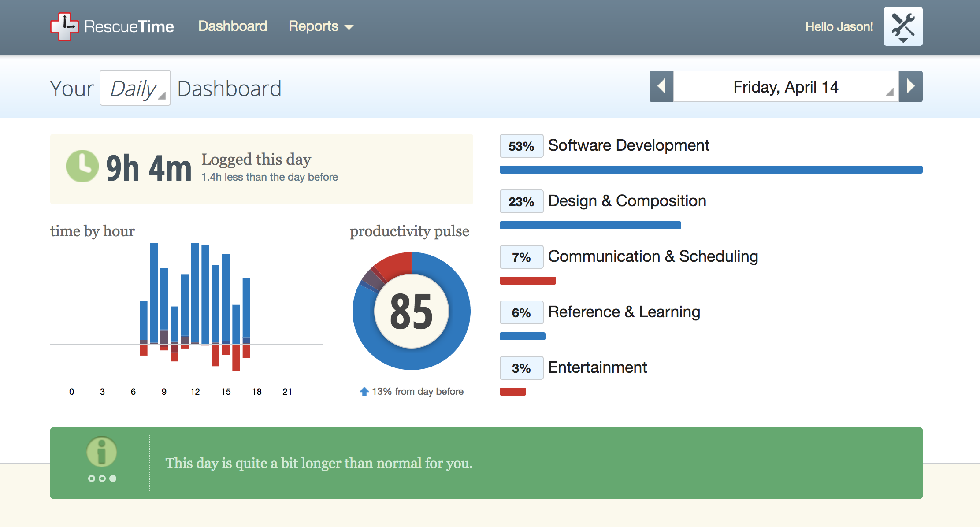Click the RescueTime logo icon
980x527 pixels.
click(x=64, y=26)
